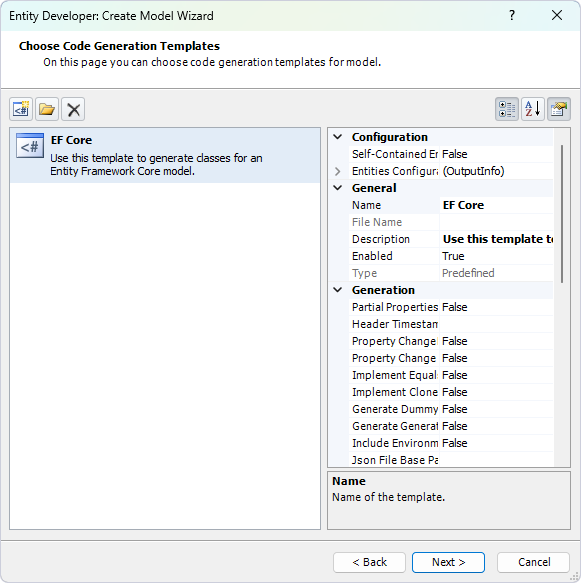Select the Name property label
581x583 pixels.
point(366,205)
